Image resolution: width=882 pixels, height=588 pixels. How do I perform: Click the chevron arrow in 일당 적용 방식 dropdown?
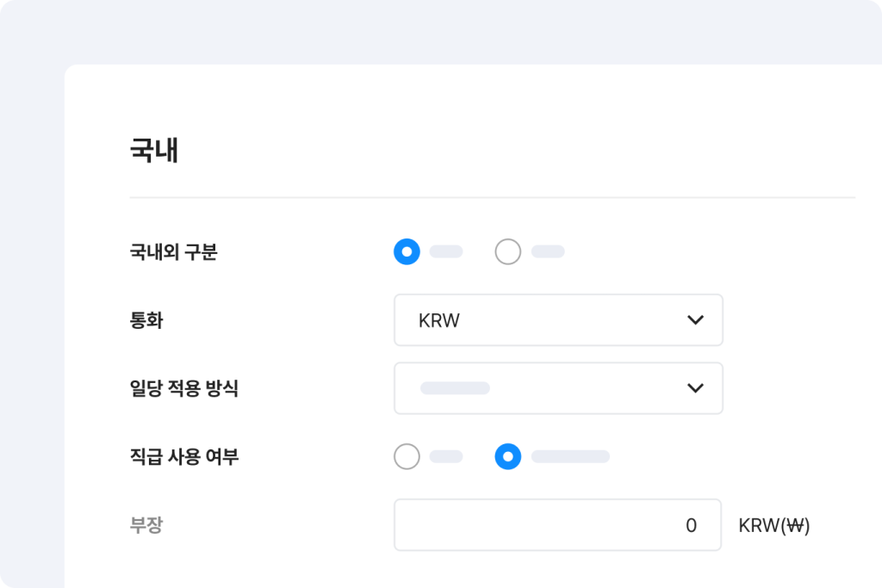coord(696,388)
